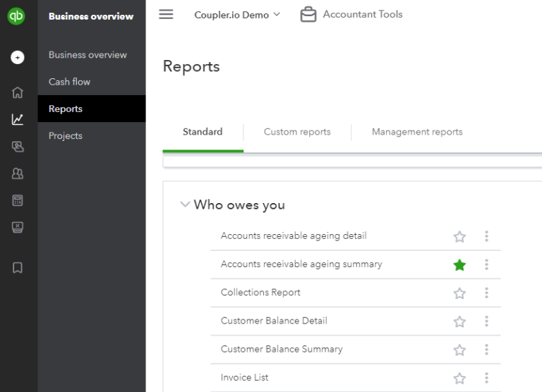This screenshot has height=392, width=542.
Task: Open the Customers people icon in sidebar
Action: pos(18,173)
